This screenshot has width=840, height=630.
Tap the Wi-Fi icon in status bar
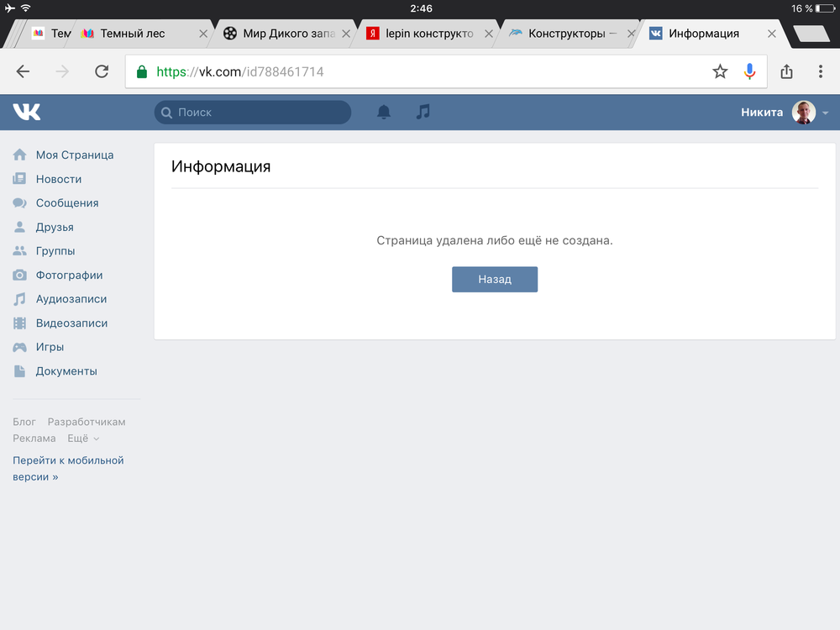tap(26, 8)
